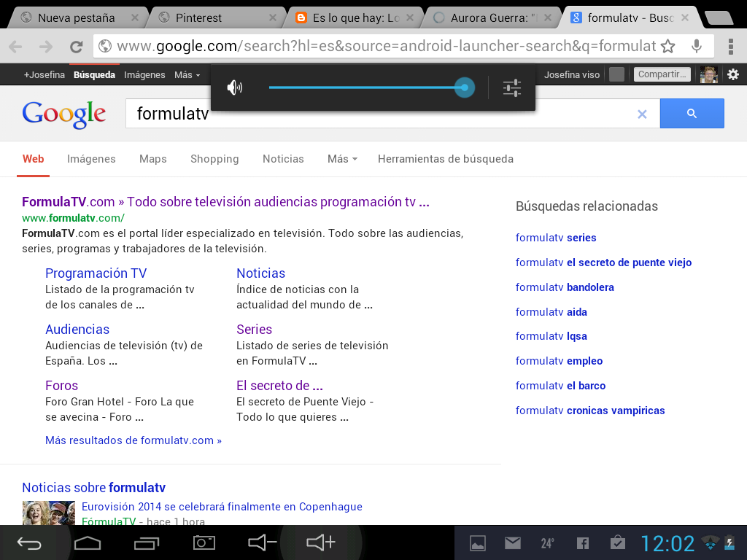Open the FormulaTV.com main result link

pos(226,202)
